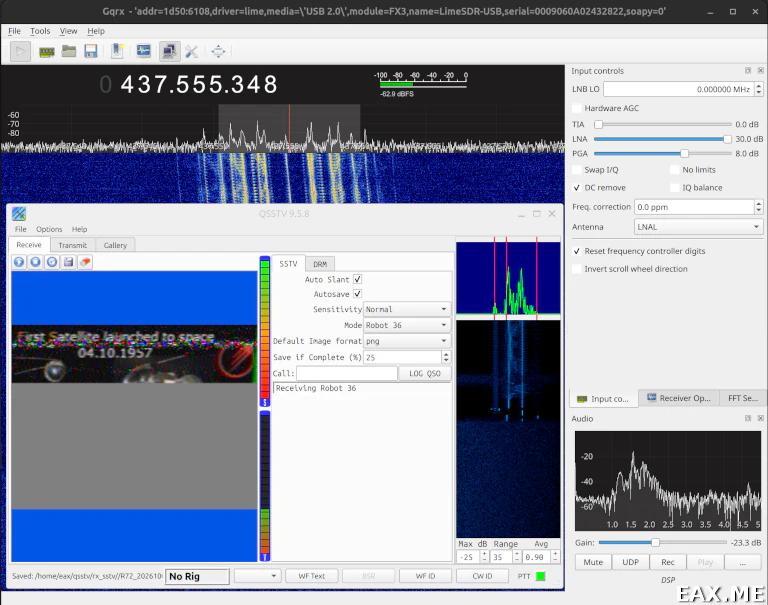Toggle Reset frequency controller digits

pyautogui.click(x=577, y=251)
